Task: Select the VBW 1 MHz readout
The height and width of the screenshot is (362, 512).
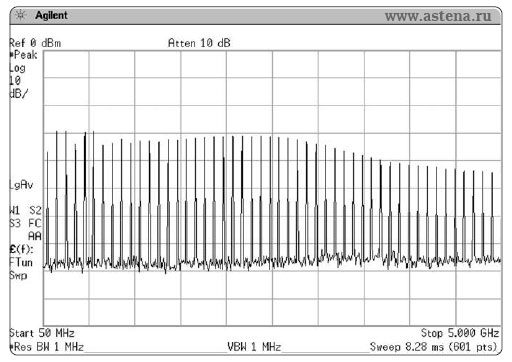Action: 254,347
